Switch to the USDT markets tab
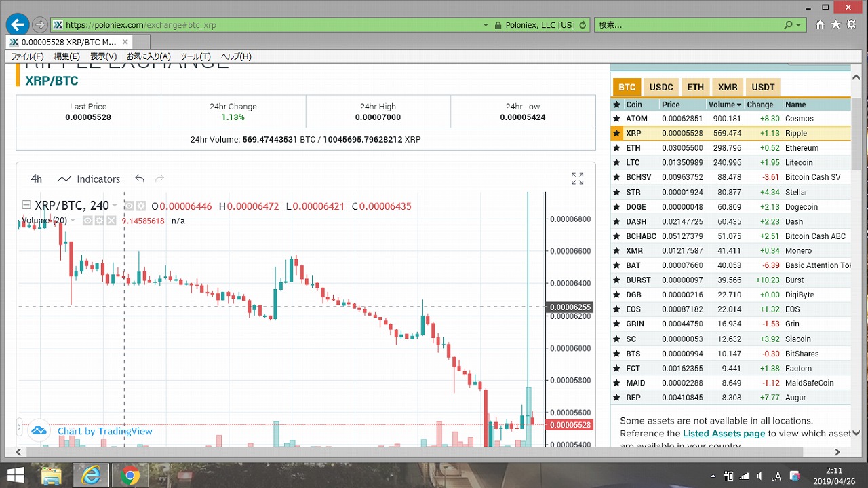This screenshot has width=868, height=488. 763,87
